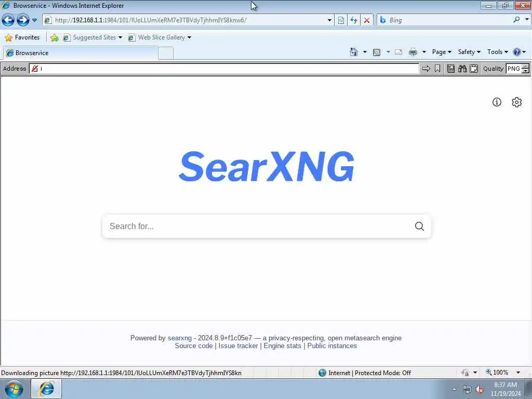Open the Page menu
The width and height of the screenshot is (532, 399).
[442, 52]
